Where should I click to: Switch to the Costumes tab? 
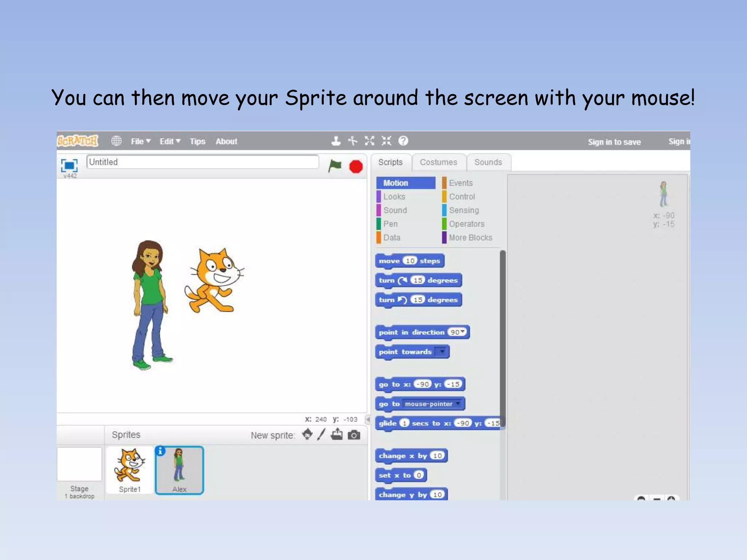[x=438, y=162]
